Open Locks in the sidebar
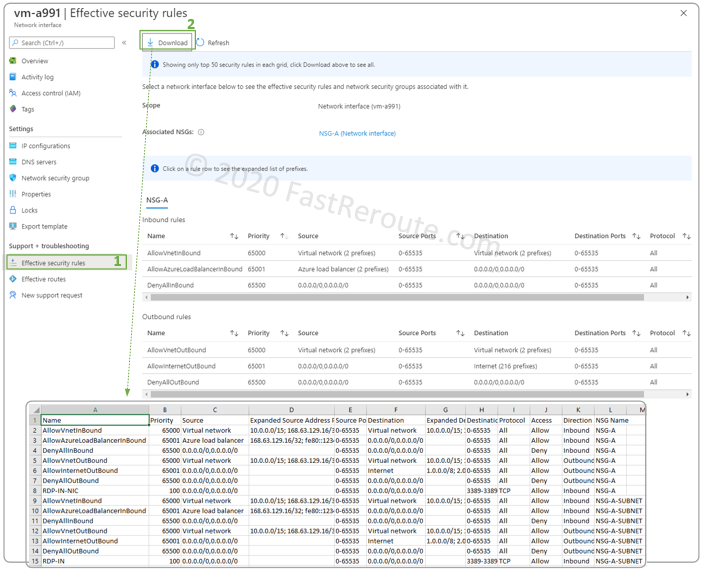Screen dimensions: 702x571 30,210
